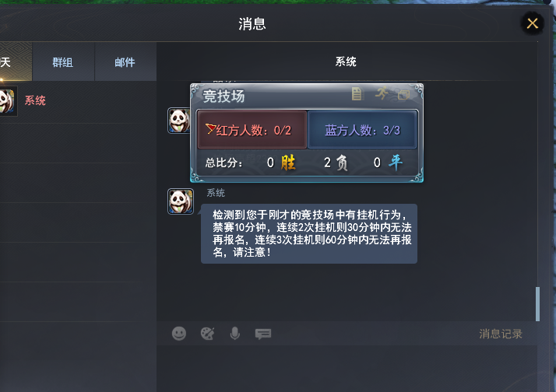Select the 蓝方人数 3/3 blue team box
556x392 pixels.
(x=362, y=130)
